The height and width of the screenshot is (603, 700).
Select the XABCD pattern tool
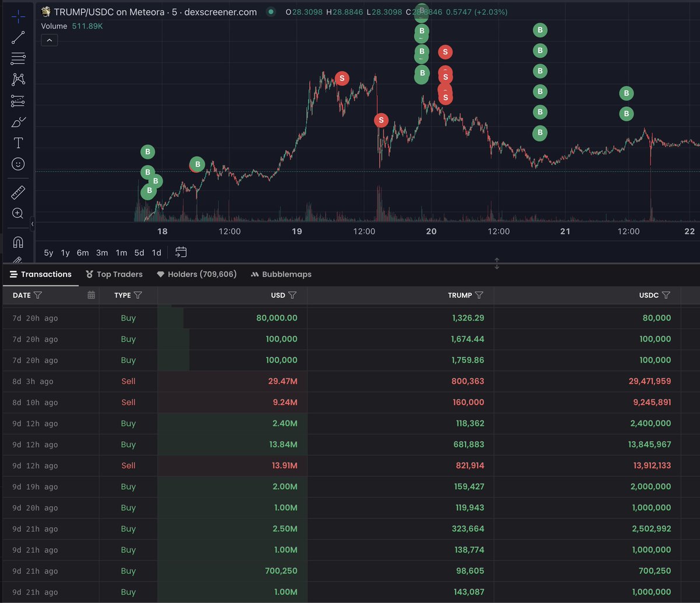click(x=18, y=79)
